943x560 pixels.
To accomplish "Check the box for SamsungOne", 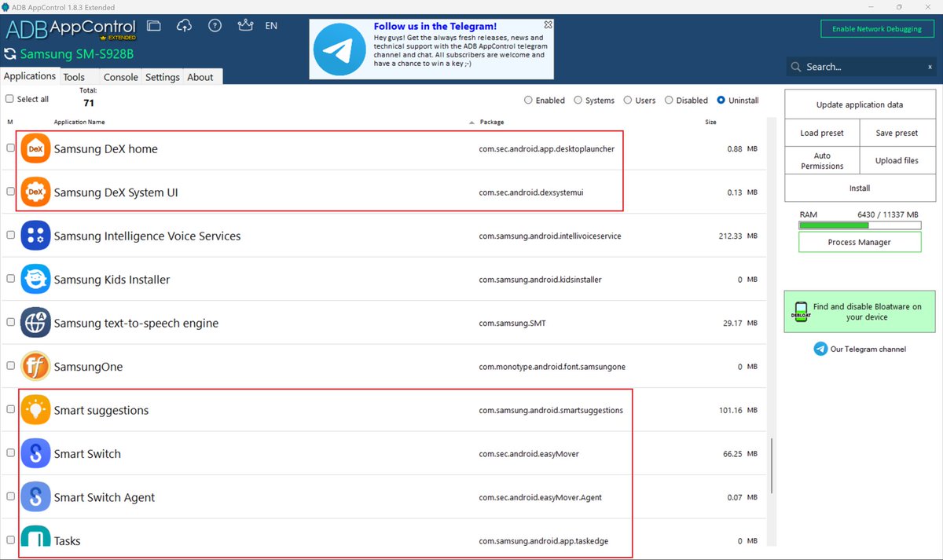I will pyautogui.click(x=10, y=365).
